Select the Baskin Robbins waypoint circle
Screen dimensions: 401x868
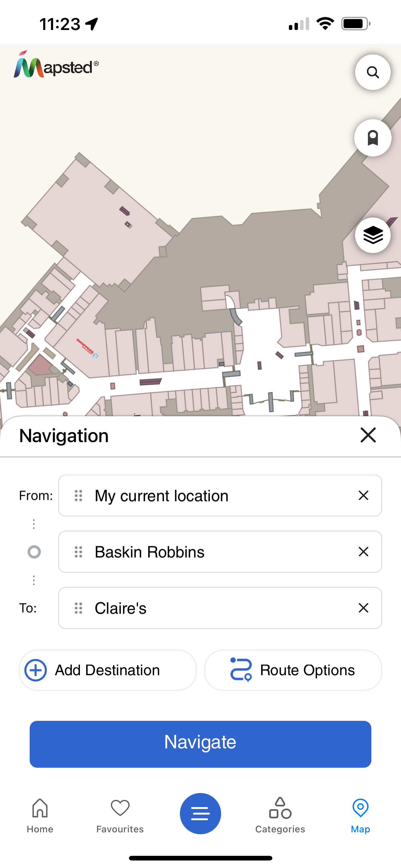pos(34,552)
